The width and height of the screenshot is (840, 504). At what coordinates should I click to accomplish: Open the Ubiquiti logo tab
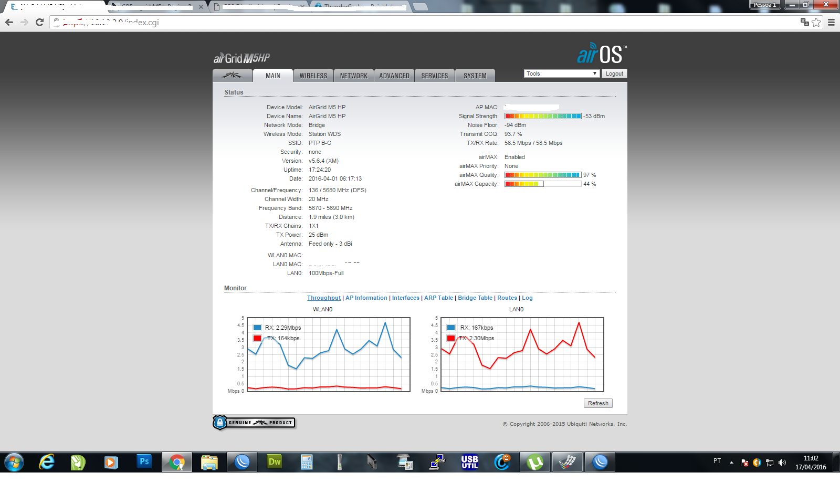pos(233,76)
